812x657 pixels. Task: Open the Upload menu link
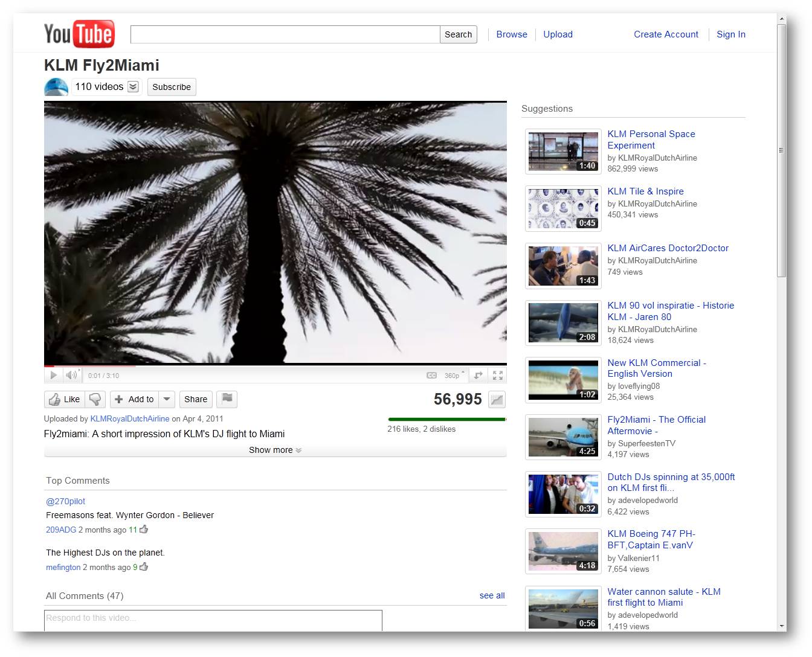tap(558, 34)
